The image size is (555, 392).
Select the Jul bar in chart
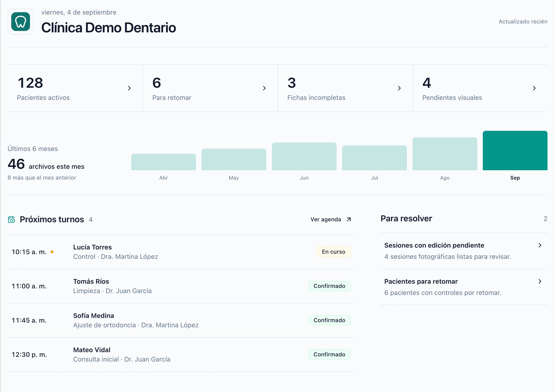tap(375, 158)
